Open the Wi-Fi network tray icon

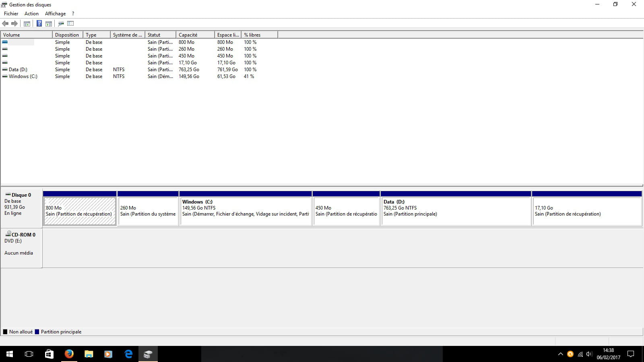(580, 354)
